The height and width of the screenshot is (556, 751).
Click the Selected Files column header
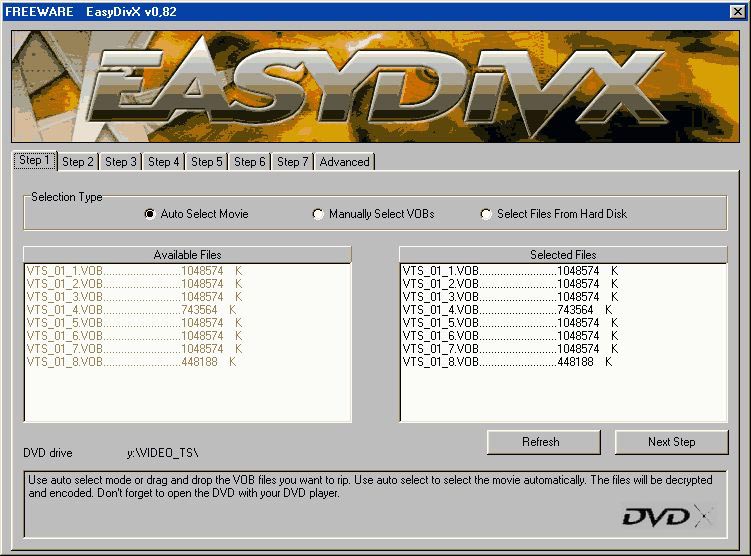click(x=563, y=255)
